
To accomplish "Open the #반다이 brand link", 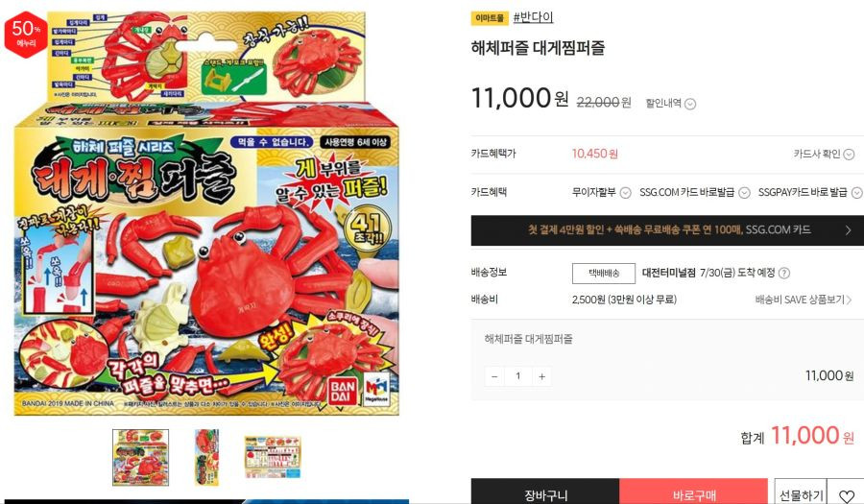I will tap(534, 17).
